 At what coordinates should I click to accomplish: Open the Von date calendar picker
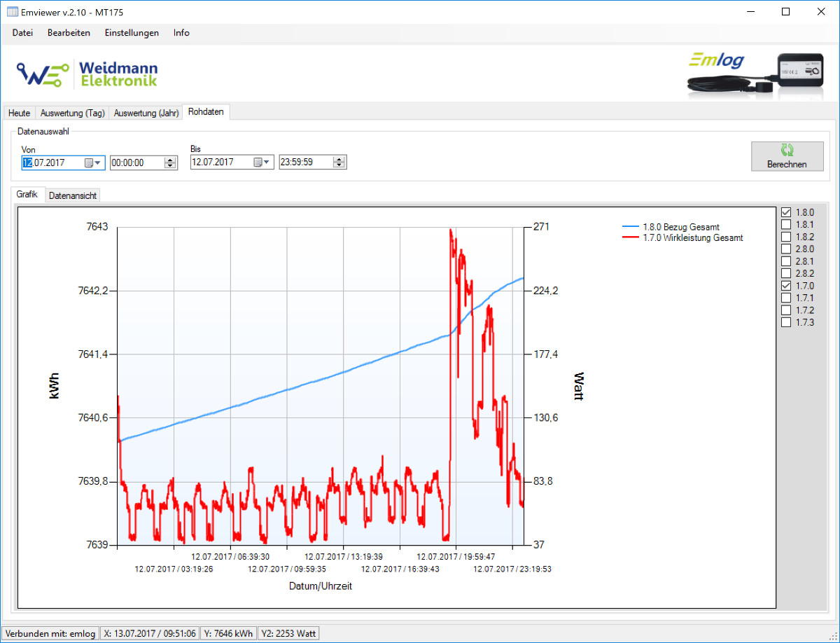click(92, 163)
